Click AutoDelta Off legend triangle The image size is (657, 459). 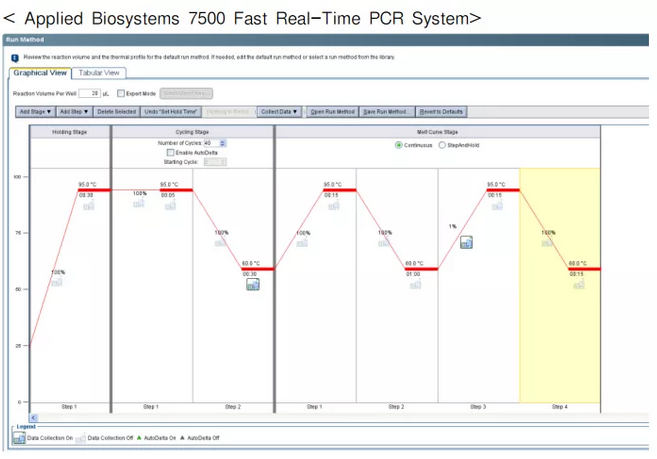[182, 438]
